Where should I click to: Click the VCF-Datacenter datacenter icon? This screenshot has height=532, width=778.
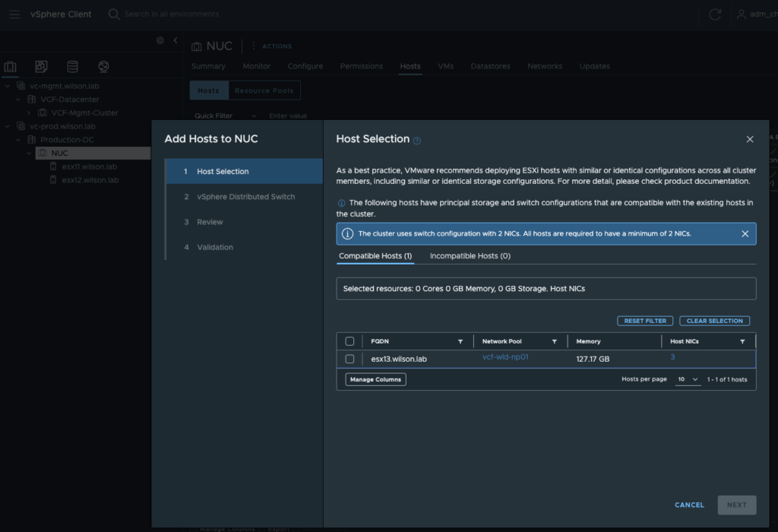click(32, 100)
